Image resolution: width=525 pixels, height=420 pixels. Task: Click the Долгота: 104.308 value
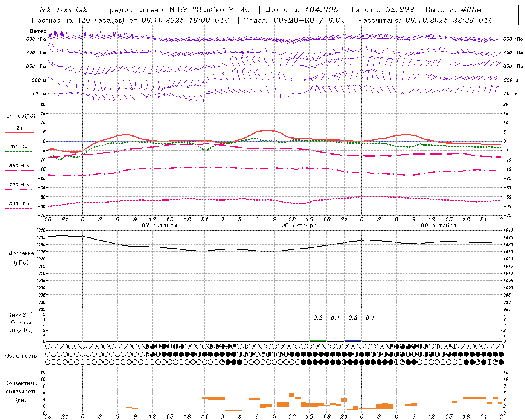click(302, 10)
